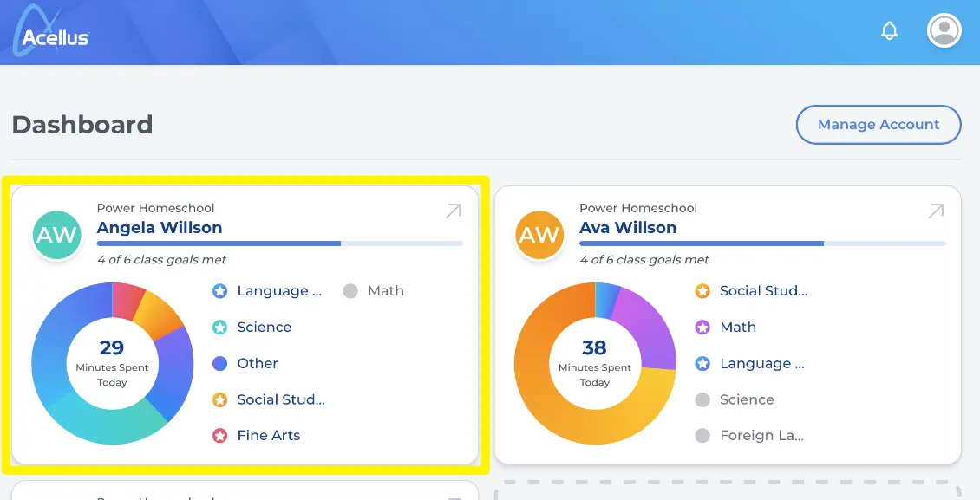Click Ava's gray Science dot icon

click(x=702, y=399)
